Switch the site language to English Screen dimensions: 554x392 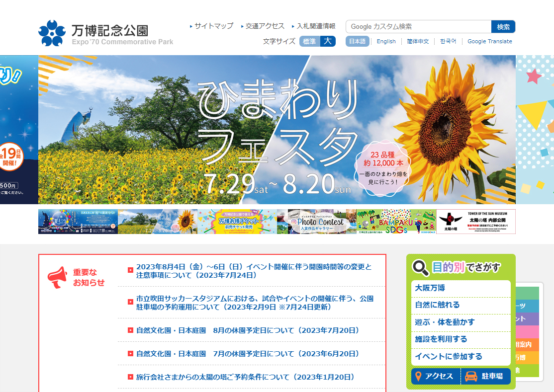click(x=386, y=41)
